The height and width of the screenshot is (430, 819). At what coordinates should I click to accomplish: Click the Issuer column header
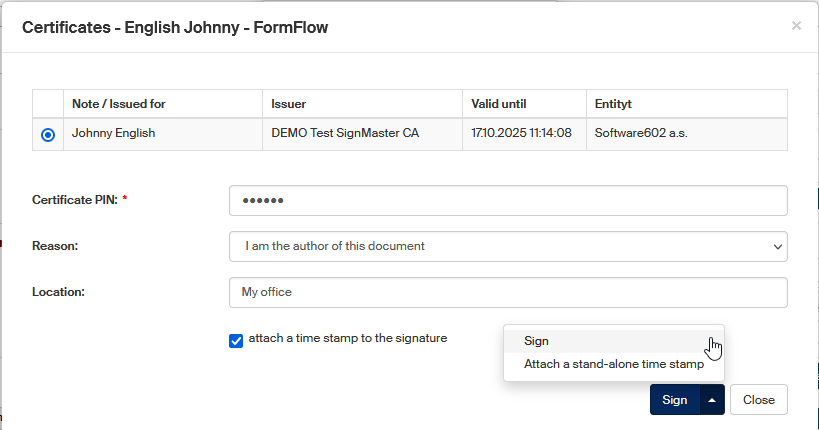tap(289, 104)
